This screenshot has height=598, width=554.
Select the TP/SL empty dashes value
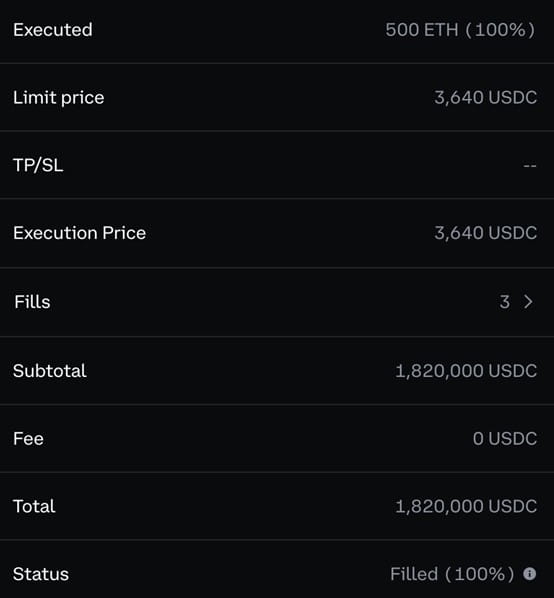tap(530, 166)
